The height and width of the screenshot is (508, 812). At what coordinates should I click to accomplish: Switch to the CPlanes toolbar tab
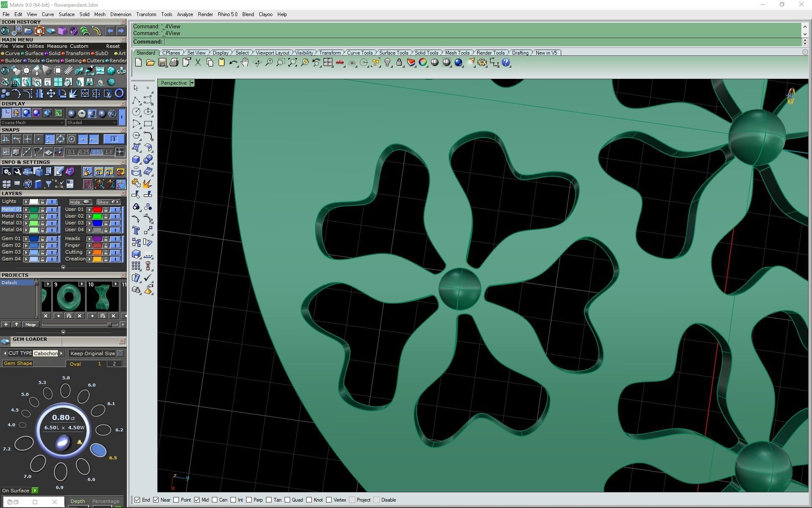point(171,53)
